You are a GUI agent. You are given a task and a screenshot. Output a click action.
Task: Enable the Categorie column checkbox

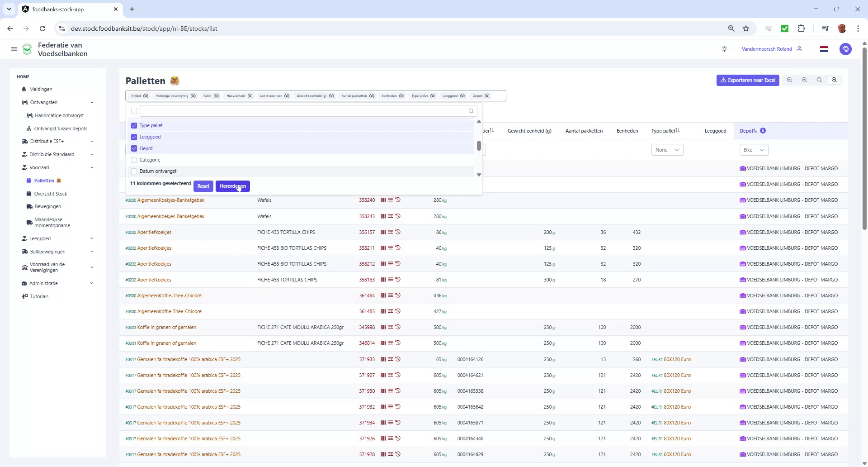(134, 160)
